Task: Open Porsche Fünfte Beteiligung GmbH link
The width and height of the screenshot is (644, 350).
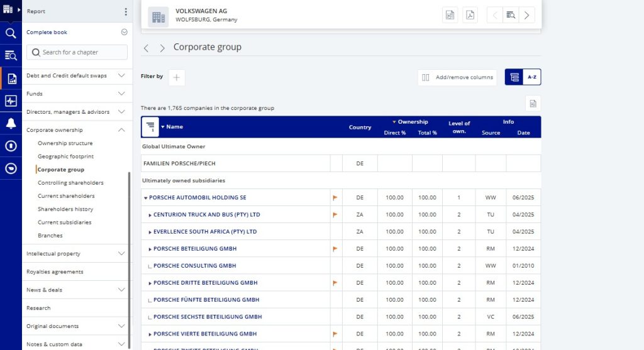Action: (x=206, y=300)
